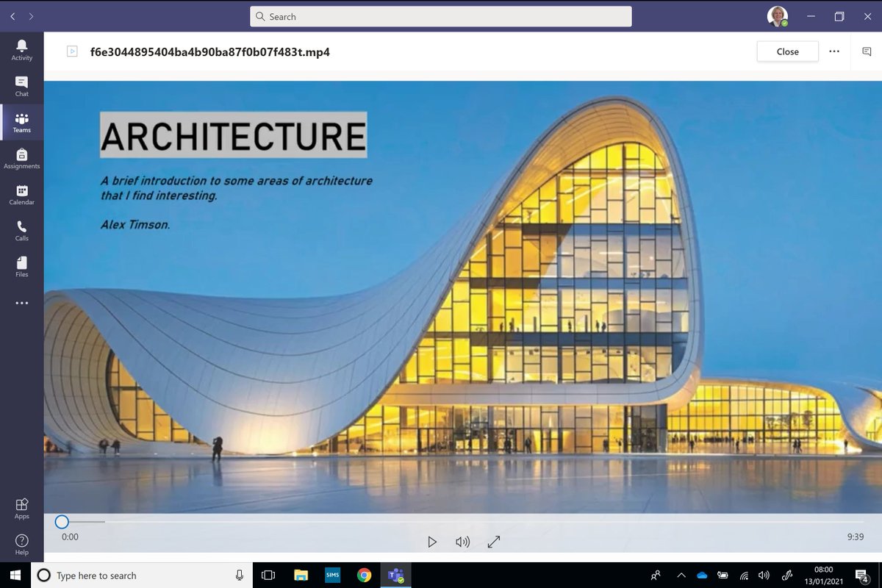This screenshot has height=588, width=882.
Task: Toggle fullscreen playback of the video
Action: (493, 542)
